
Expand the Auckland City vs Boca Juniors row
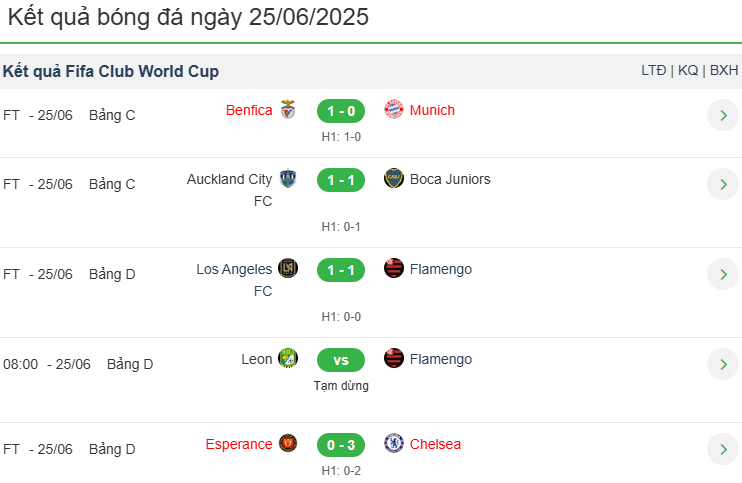(x=723, y=184)
